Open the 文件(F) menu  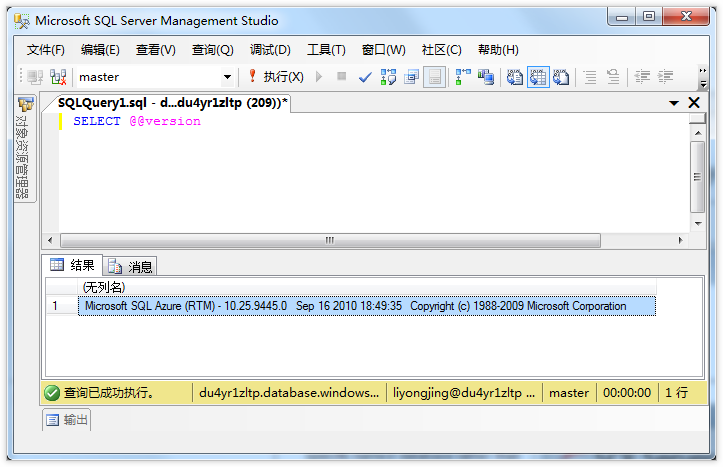[45, 50]
